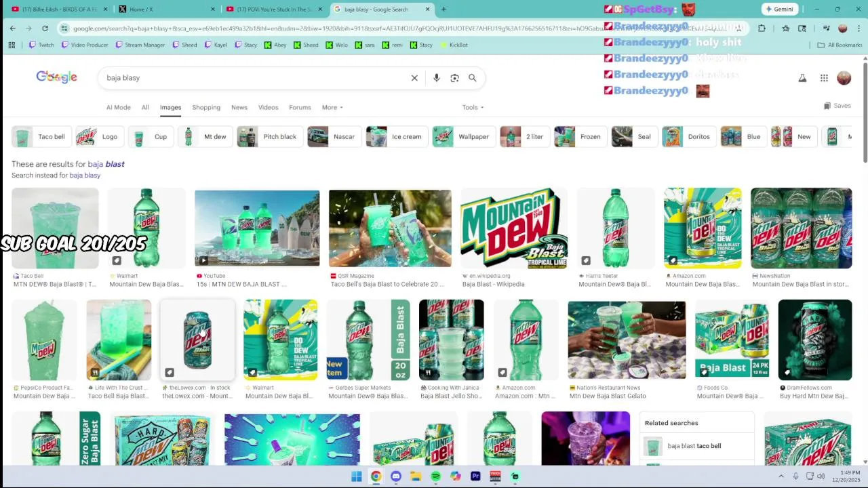Open the Chrome extensions puzzle icon
This screenshot has height=488, width=868.
[762, 28]
